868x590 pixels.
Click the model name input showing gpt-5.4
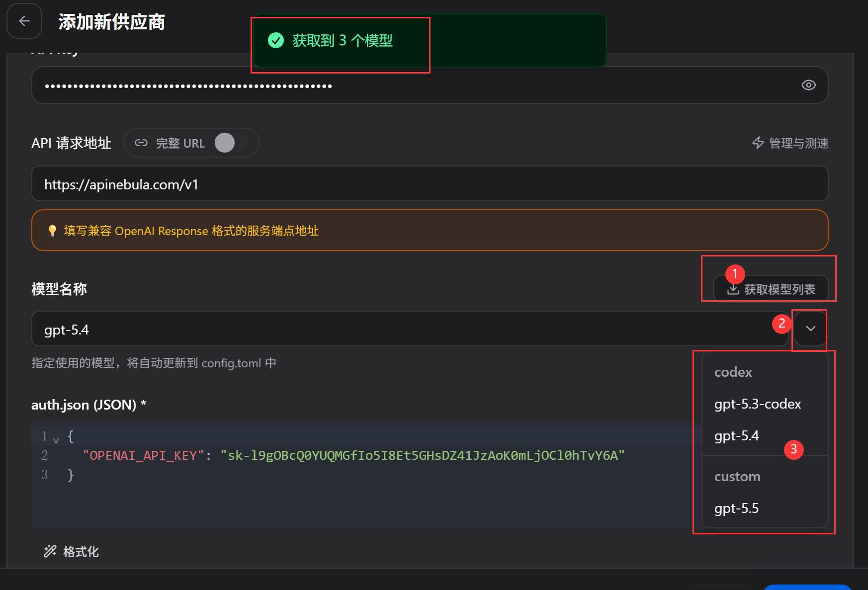[410, 329]
